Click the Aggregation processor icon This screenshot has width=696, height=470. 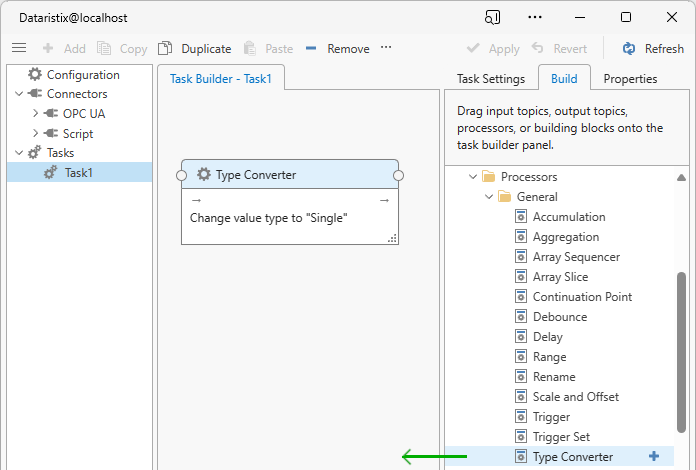[x=521, y=237]
